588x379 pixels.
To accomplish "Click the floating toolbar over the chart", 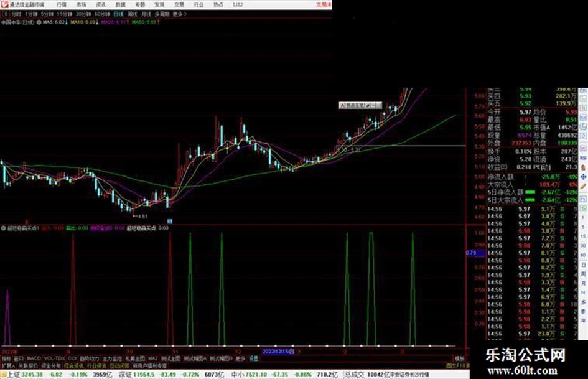I will point(360,105).
